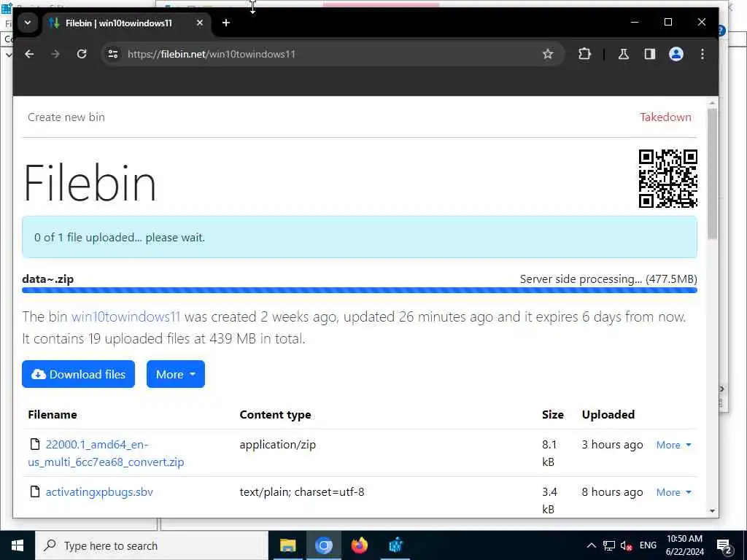Open clock showing 10:50 AM

tap(684, 545)
